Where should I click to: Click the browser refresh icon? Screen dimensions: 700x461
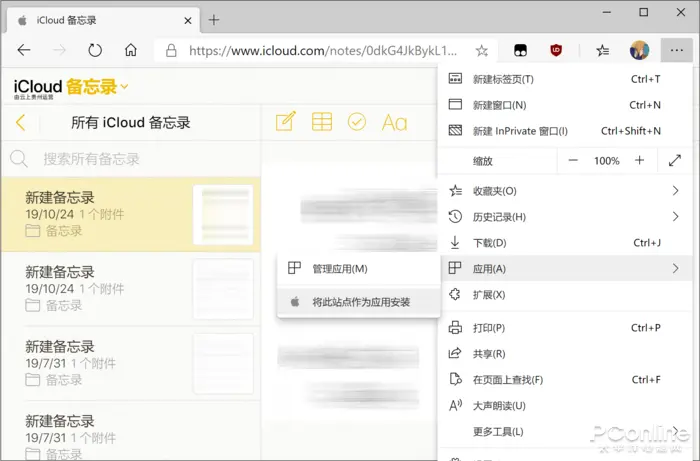click(x=95, y=50)
